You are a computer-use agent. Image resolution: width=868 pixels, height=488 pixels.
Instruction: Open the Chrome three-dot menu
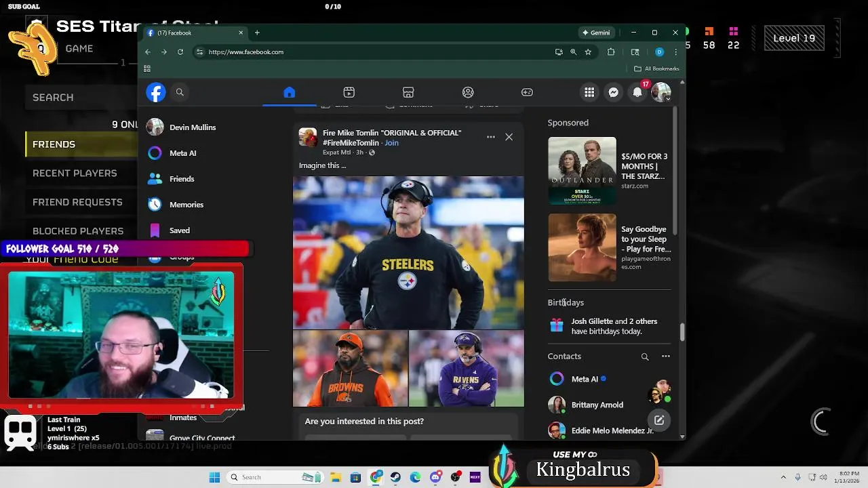coord(675,52)
